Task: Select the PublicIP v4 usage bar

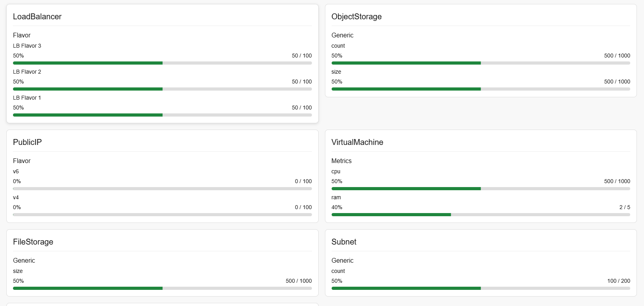Action: (x=162, y=215)
